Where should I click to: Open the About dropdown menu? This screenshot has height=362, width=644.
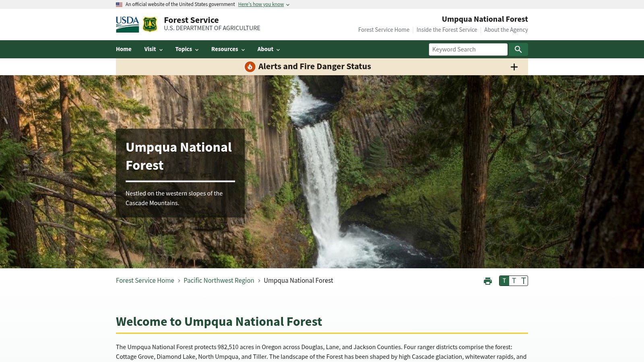click(x=268, y=49)
